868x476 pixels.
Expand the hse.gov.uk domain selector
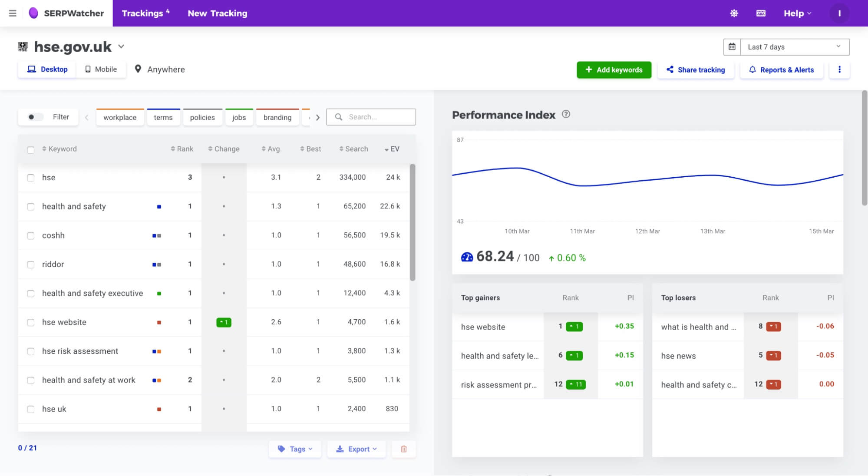[121, 47]
